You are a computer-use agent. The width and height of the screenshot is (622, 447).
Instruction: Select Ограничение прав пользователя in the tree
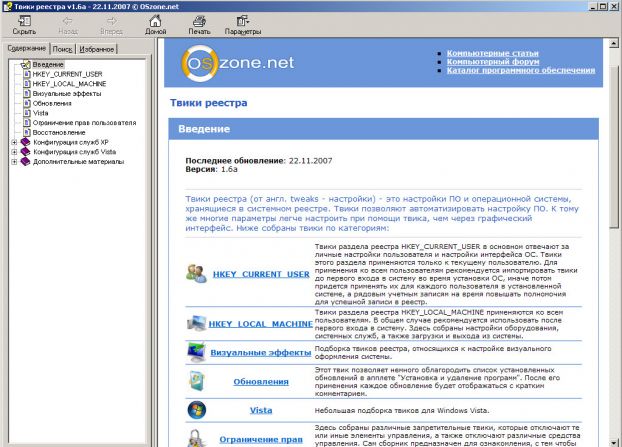[x=78, y=122]
